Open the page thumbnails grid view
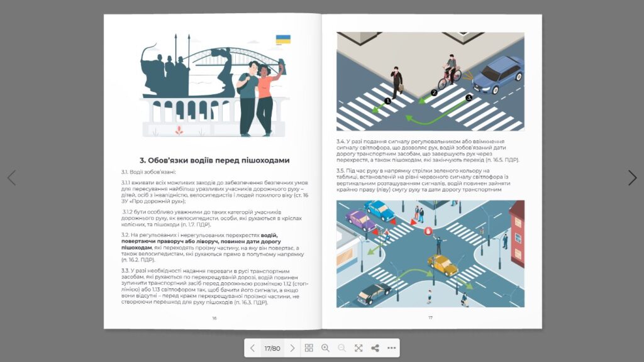The image size is (644, 362). coord(309,348)
